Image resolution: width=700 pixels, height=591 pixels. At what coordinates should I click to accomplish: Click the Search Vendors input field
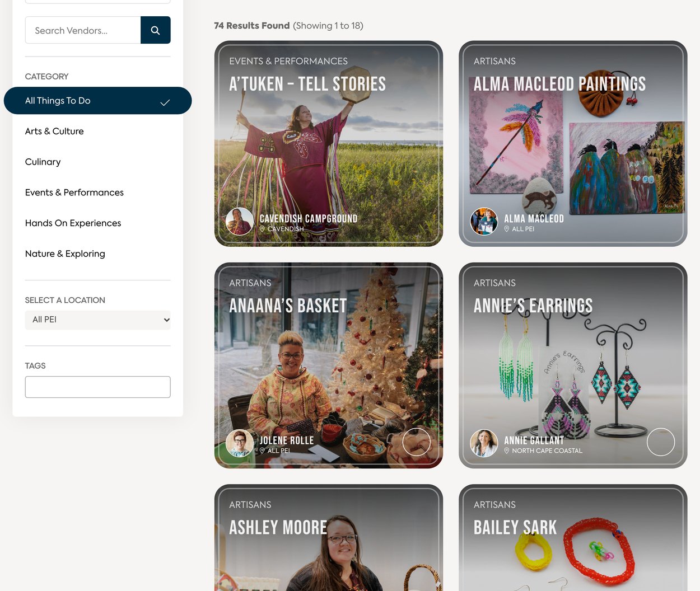click(83, 30)
